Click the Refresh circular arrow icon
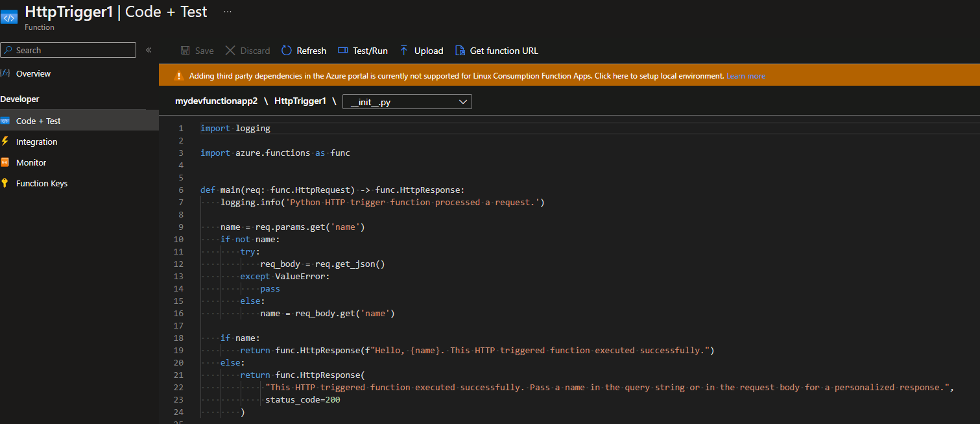The image size is (980, 424). 287,51
